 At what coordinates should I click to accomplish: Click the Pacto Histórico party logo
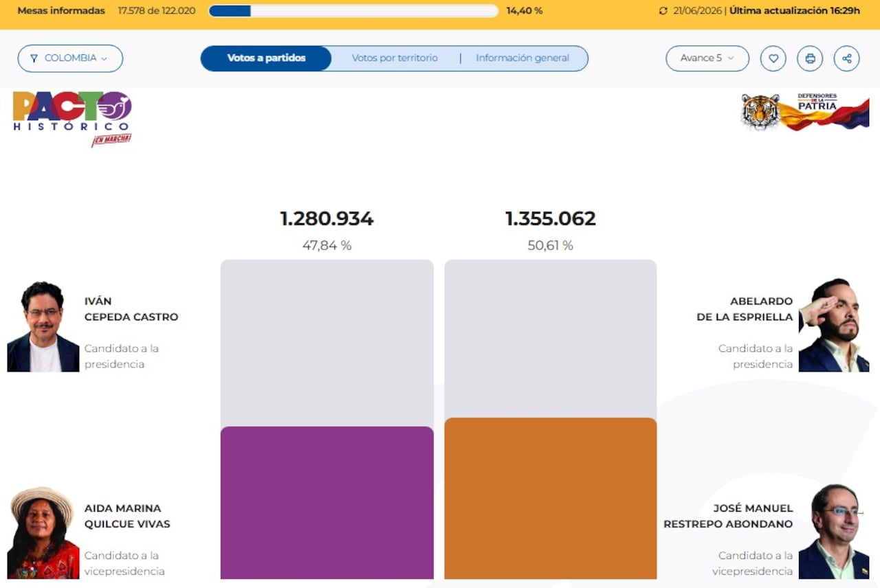tap(72, 118)
